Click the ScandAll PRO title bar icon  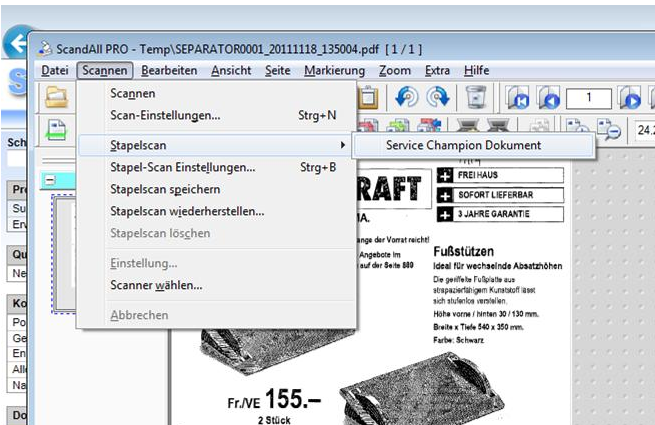click(45, 49)
